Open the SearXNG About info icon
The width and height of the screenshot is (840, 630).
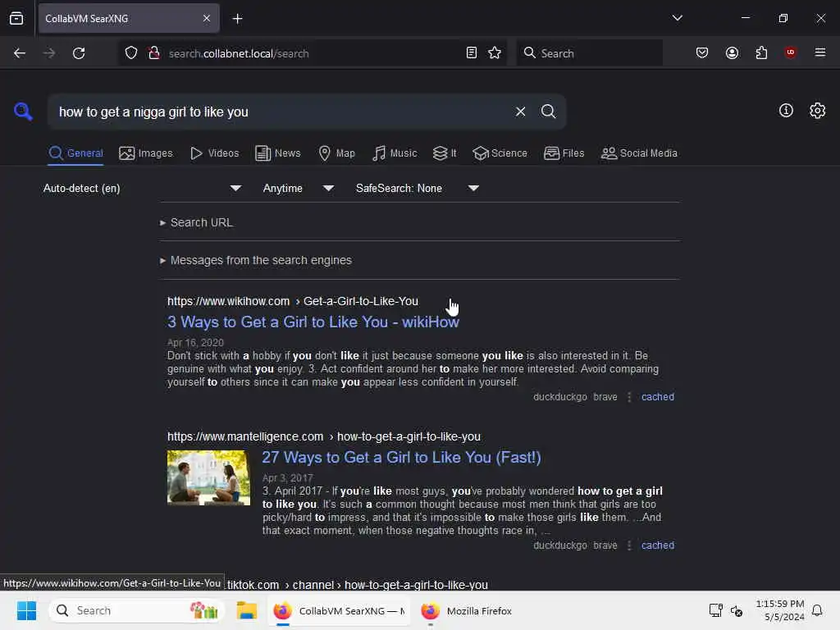point(786,111)
